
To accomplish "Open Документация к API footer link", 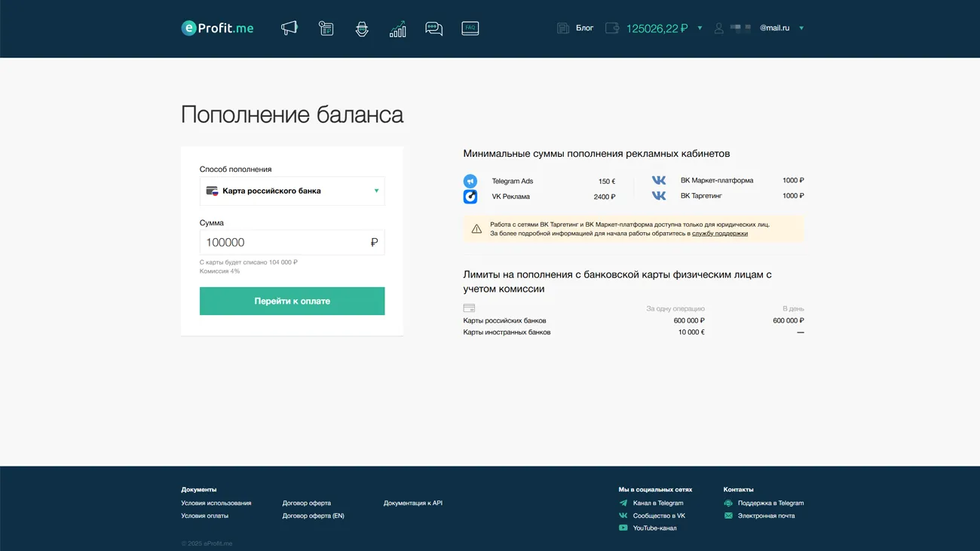I will coord(412,503).
